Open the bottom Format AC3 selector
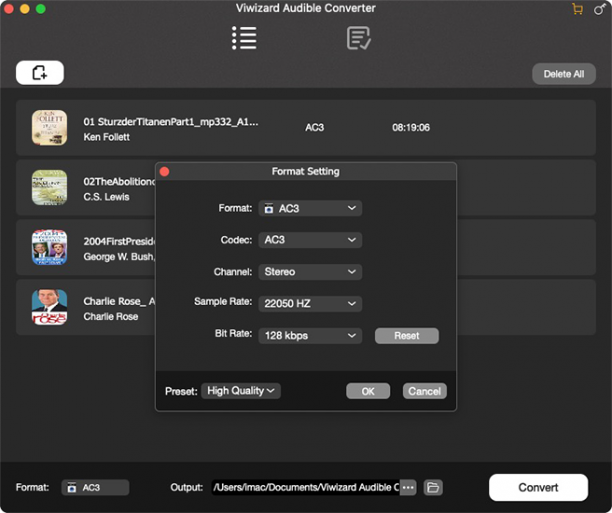612x513 pixels. point(95,488)
